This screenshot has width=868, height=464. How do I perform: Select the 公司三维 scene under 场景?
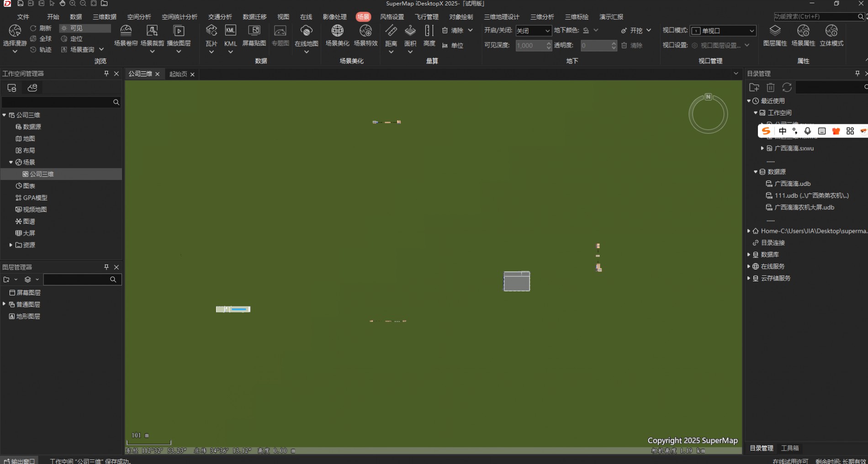(38, 174)
